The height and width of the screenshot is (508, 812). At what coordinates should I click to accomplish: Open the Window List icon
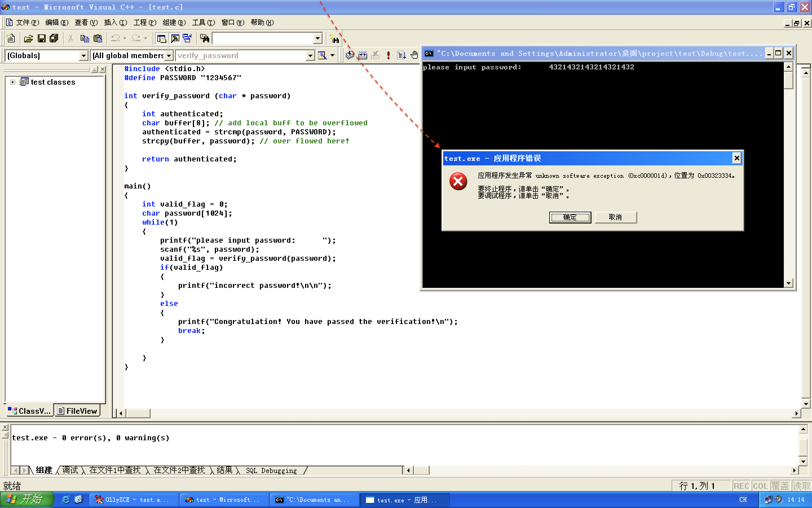187,38
